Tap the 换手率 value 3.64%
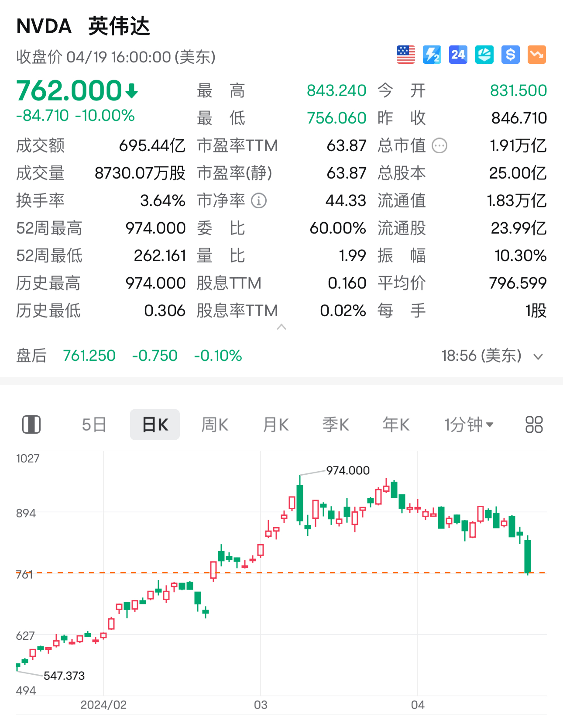The image size is (563, 728). pyautogui.click(x=163, y=201)
